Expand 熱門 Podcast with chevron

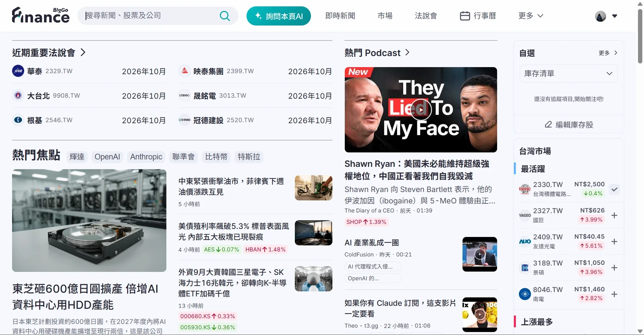[407, 52]
